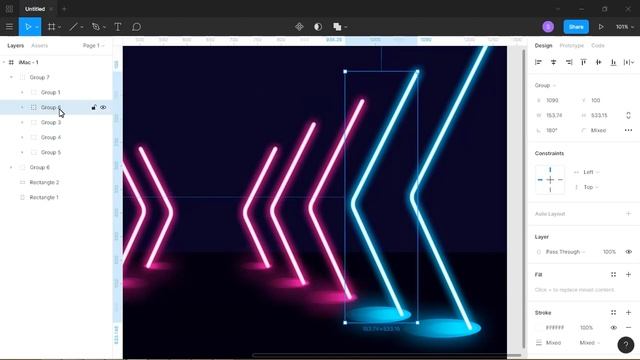This screenshot has width=640, height=360.
Task: Switch to the Code tab
Action: (598, 46)
